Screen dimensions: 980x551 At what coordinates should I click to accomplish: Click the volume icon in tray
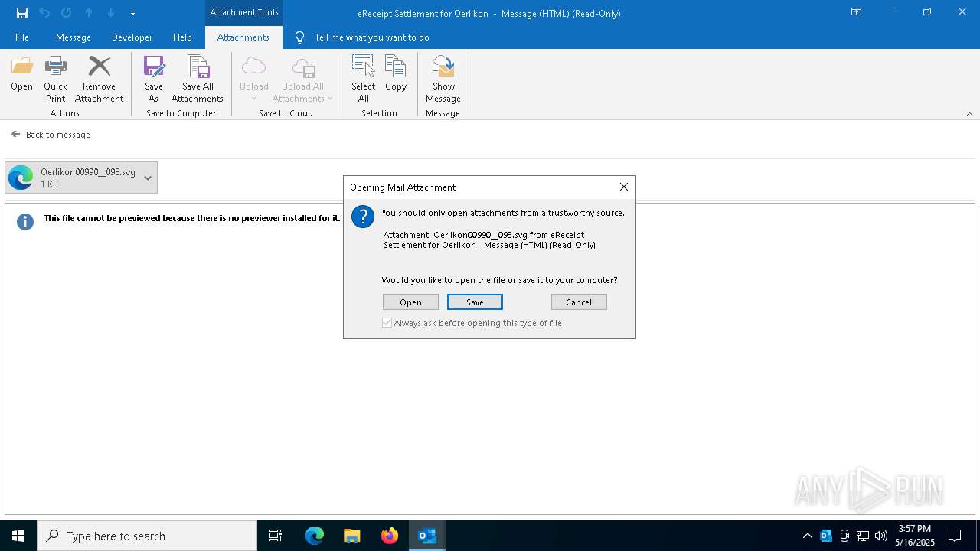click(x=881, y=536)
